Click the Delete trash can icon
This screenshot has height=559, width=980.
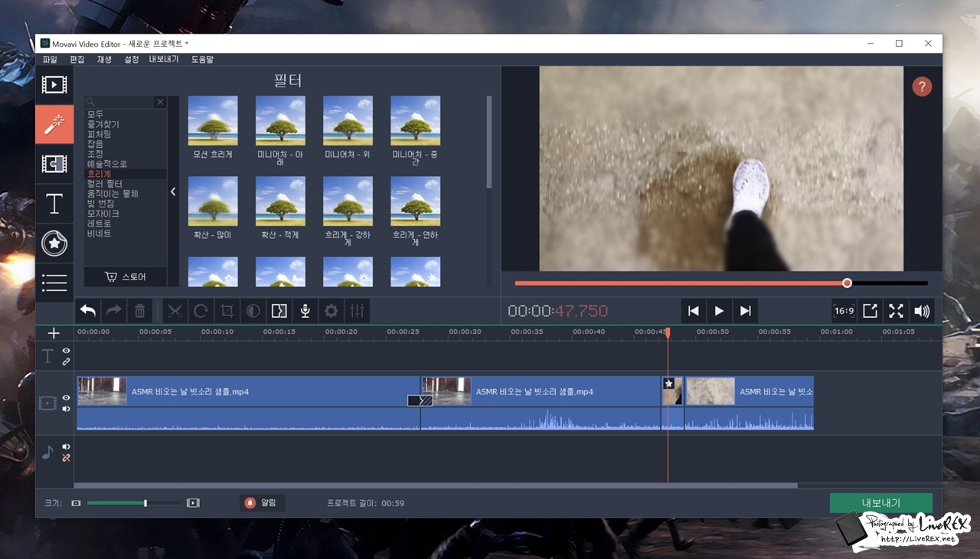(x=139, y=311)
